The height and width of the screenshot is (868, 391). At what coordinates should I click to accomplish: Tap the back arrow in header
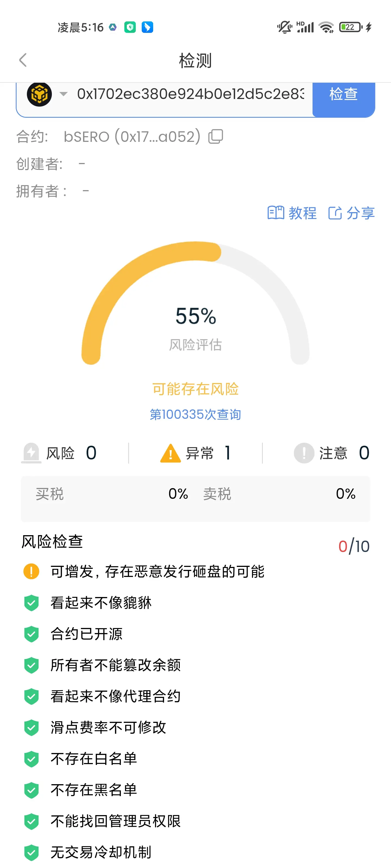[23, 60]
